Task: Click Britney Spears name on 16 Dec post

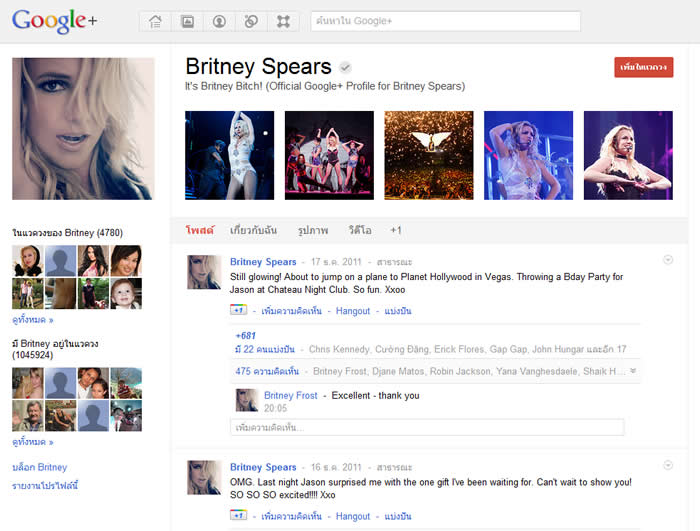Action: tap(263, 467)
